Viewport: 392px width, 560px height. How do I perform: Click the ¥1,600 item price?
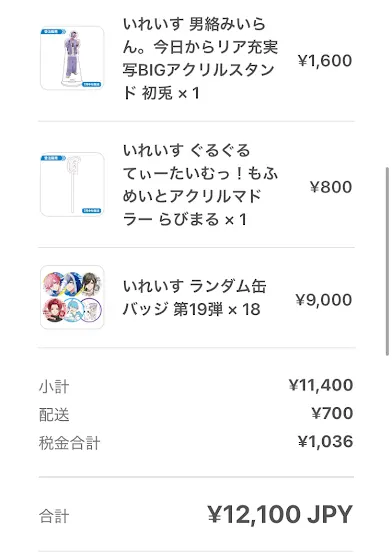pos(325,60)
